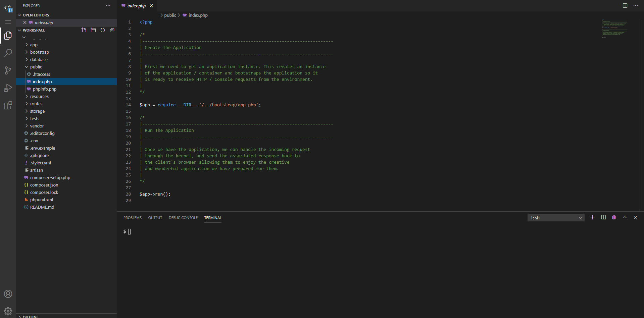Collapse all folders in the explorer
This screenshot has width=644, height=318.
pyautogui.click(x=112, y=30)
